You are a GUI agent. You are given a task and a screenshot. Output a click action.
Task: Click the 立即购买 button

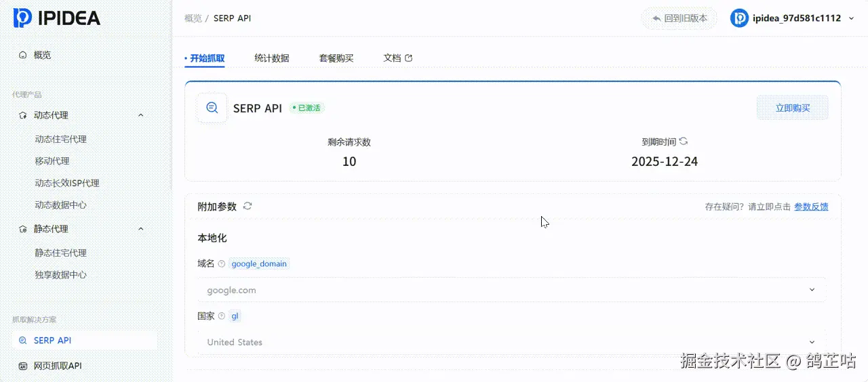(792, 108)
